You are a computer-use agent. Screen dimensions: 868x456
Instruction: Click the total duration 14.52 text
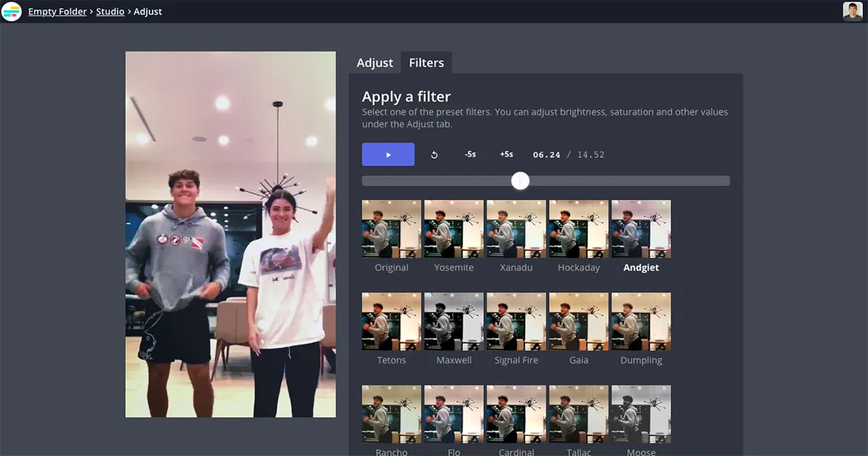coord(591,155)
